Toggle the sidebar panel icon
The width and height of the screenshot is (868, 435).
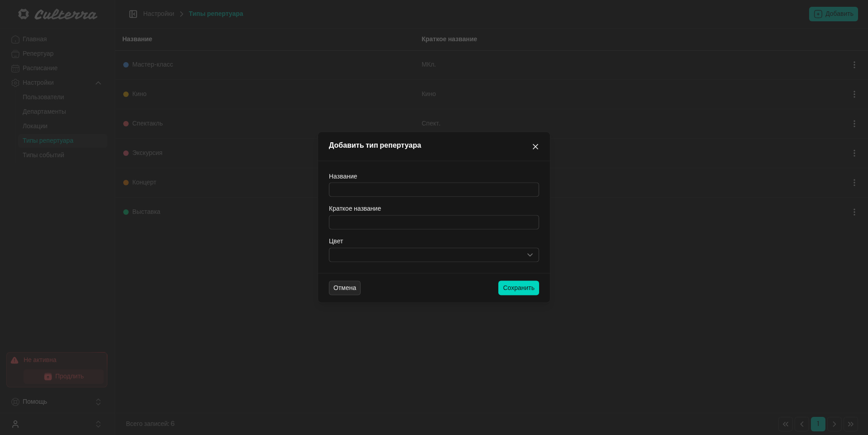tap(133, 14)
